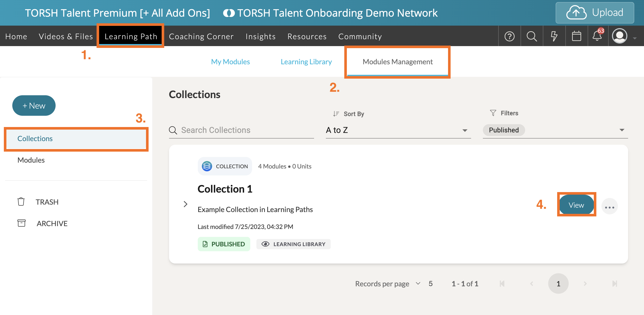The height and width of the screenshot is (315, 644).
Task: Open the user profile avatar
Action: [x=620, y=36]
